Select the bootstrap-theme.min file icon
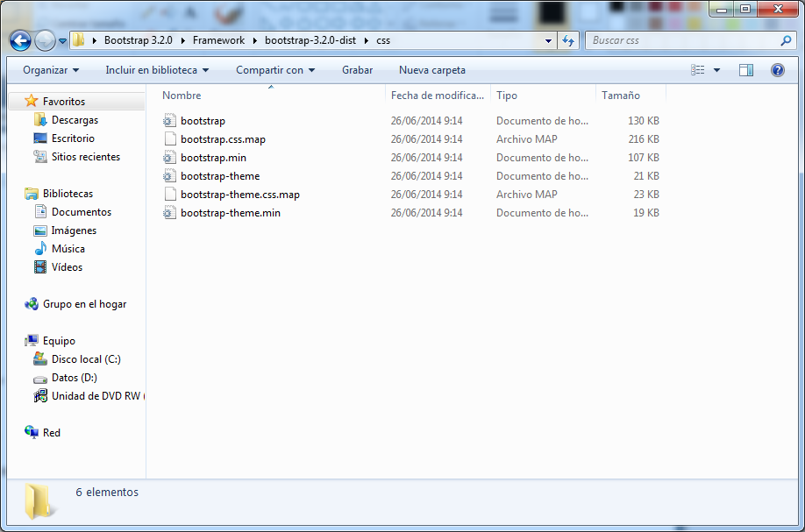This screenshot has width=805, height=532. (169, 214)
